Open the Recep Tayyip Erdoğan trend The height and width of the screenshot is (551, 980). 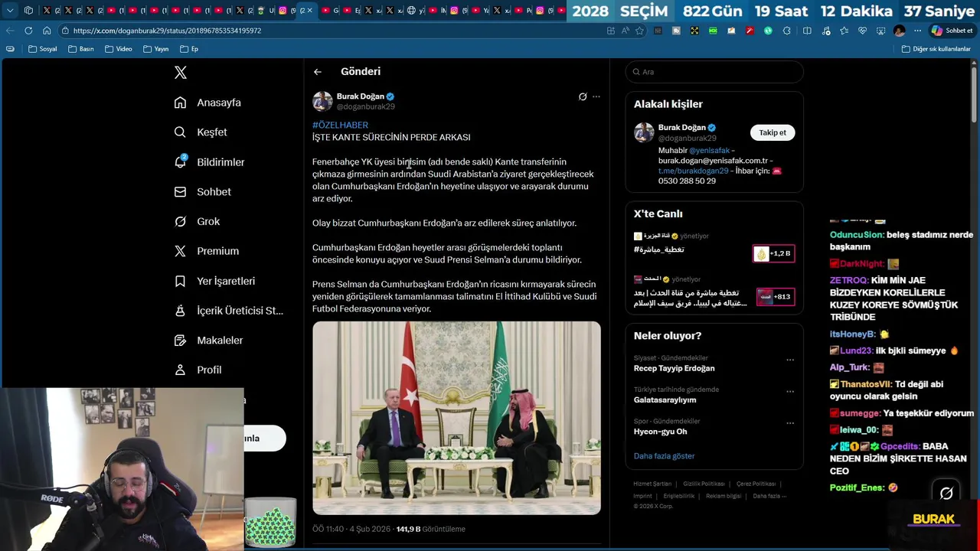tap(674, 368)
